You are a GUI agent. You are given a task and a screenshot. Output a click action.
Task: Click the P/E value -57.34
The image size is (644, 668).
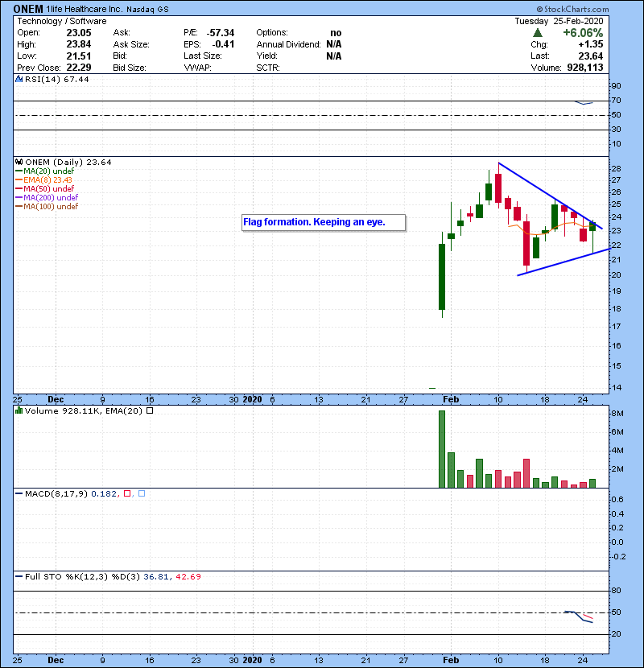pyautogui.click(x=221, y=33)
